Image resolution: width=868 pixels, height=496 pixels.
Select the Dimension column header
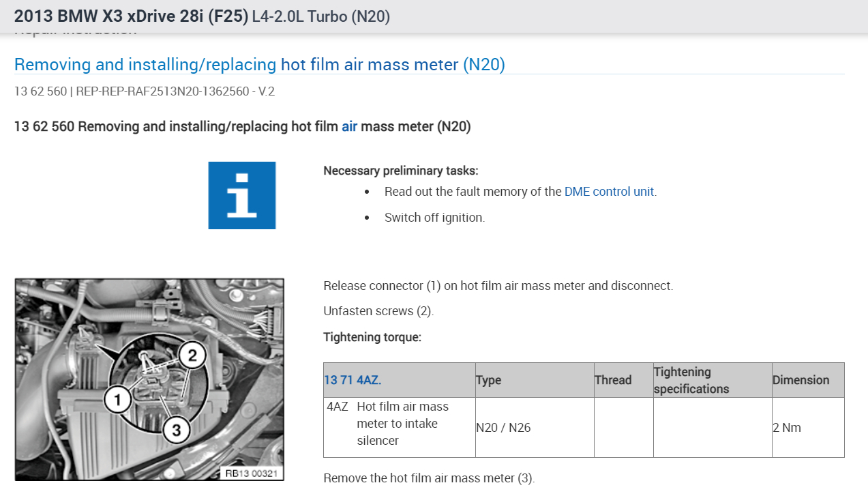pyautogui.click(x=800, y=380)
